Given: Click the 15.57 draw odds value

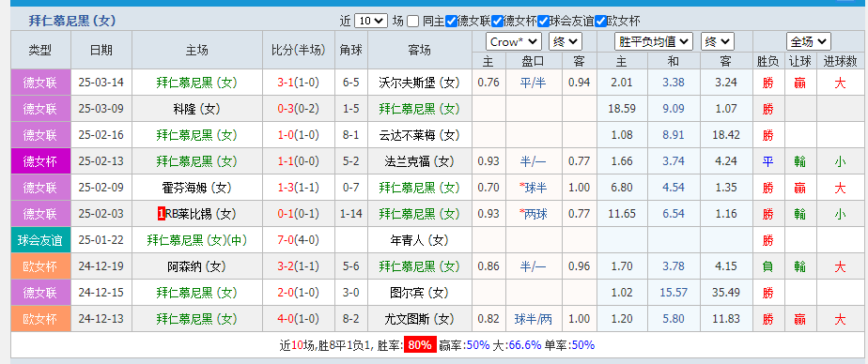Looking at the screenshot, I should (674, 292).
